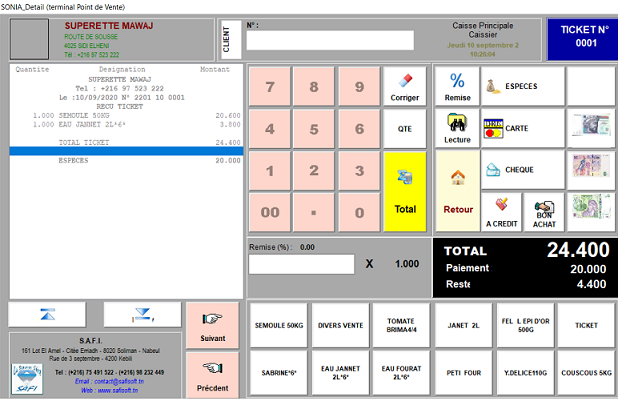Jump to top of receipt list
The width and height of the screenshot is (618, 401).
pyautogui.click(x=47, y=315)
